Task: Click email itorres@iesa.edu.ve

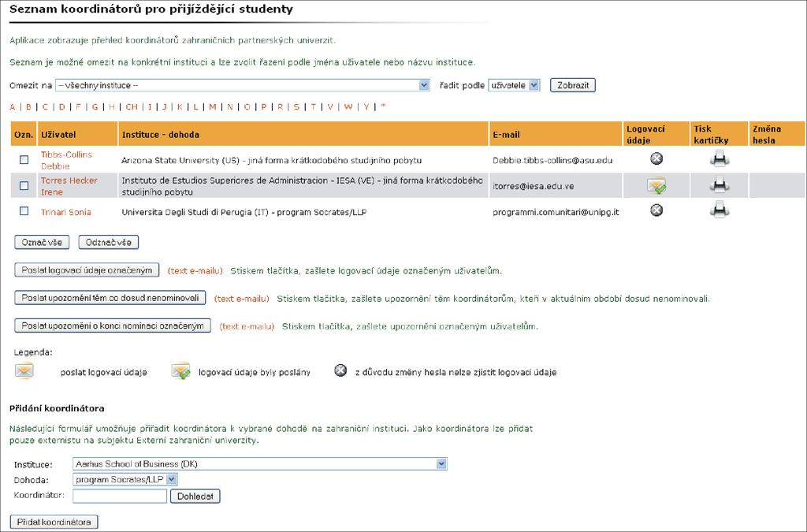Action: (x=534, y=186)
